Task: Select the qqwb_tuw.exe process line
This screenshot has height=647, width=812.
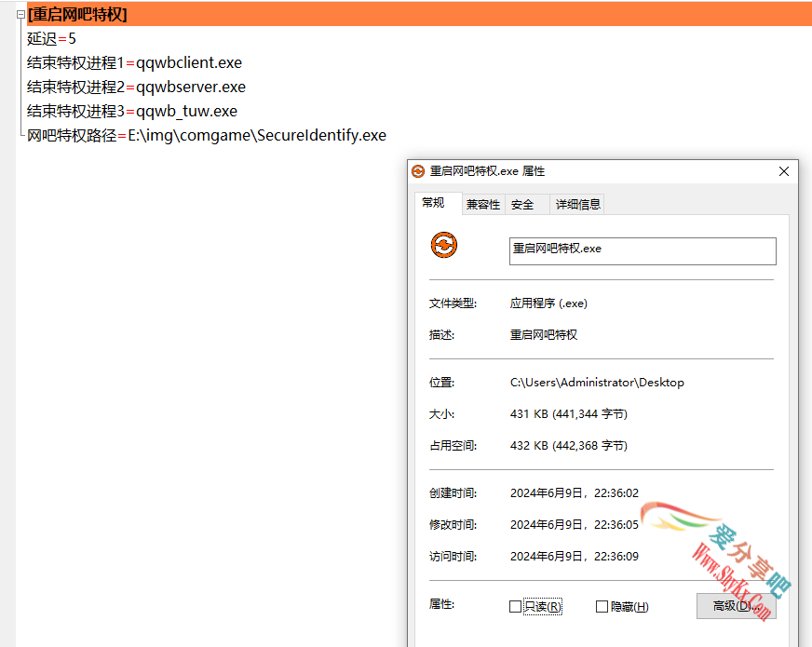Action: pos(132,112)
